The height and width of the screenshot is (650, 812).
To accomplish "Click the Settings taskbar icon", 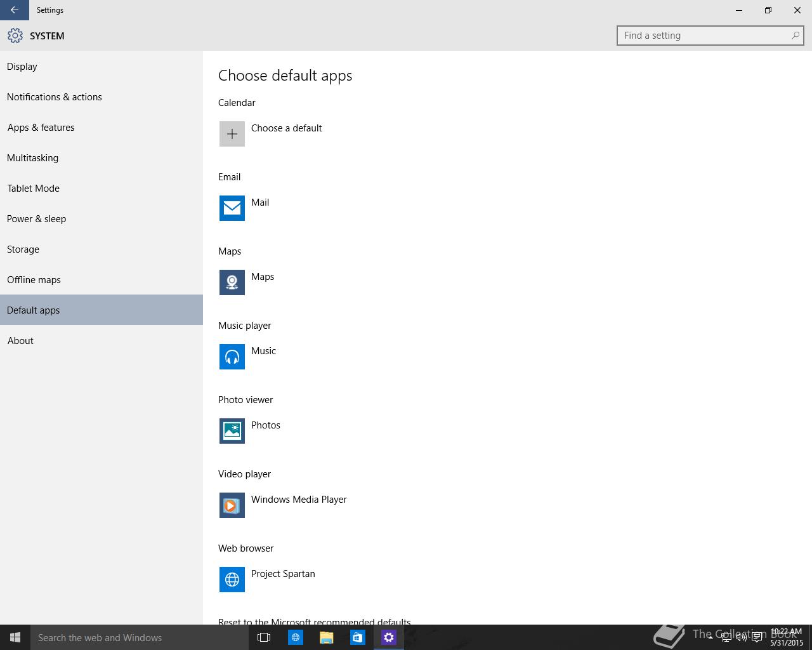I will (x=389, y=637).
